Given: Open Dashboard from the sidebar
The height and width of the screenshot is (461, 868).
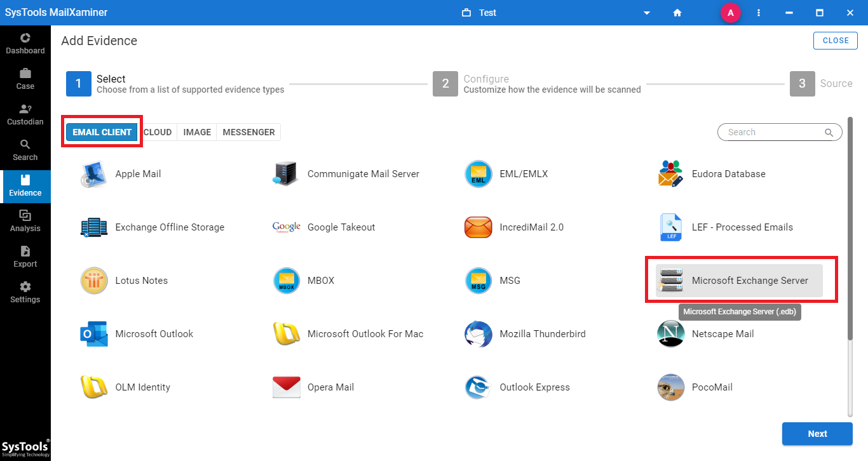Looking at the screenshot, I should pyautogui.click(x=25, y=44).
